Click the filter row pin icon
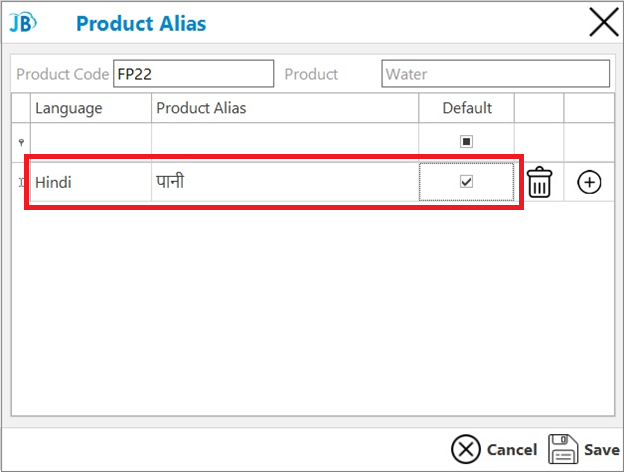The height and width of the screenshot is (472, 624). click(x=21, y=142)
